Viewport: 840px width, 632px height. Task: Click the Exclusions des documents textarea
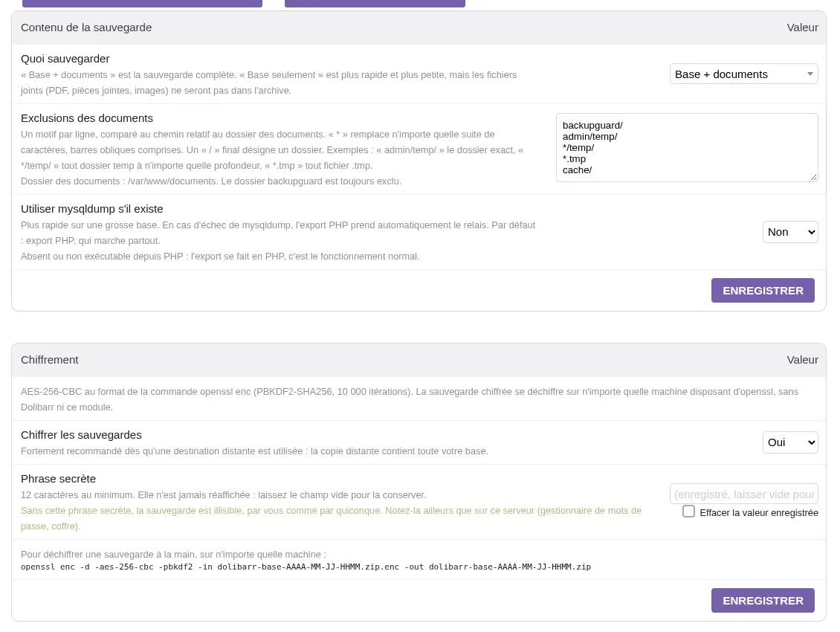tap(687, 147)
